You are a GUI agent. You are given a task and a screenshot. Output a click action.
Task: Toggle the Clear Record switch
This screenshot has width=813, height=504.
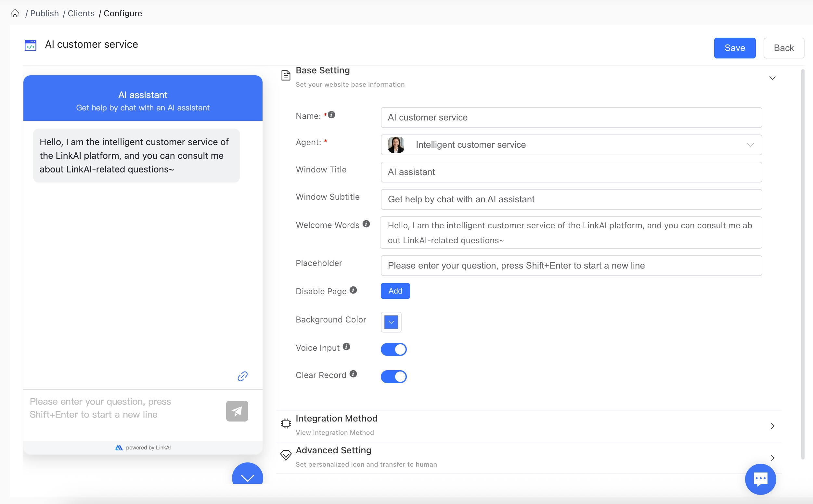(x=394, y=377)
